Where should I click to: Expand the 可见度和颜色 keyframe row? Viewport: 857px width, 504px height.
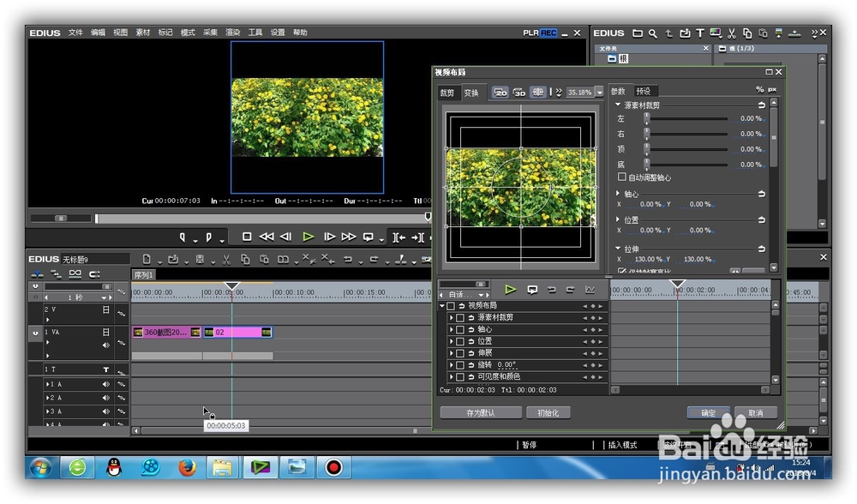(451, 376)
